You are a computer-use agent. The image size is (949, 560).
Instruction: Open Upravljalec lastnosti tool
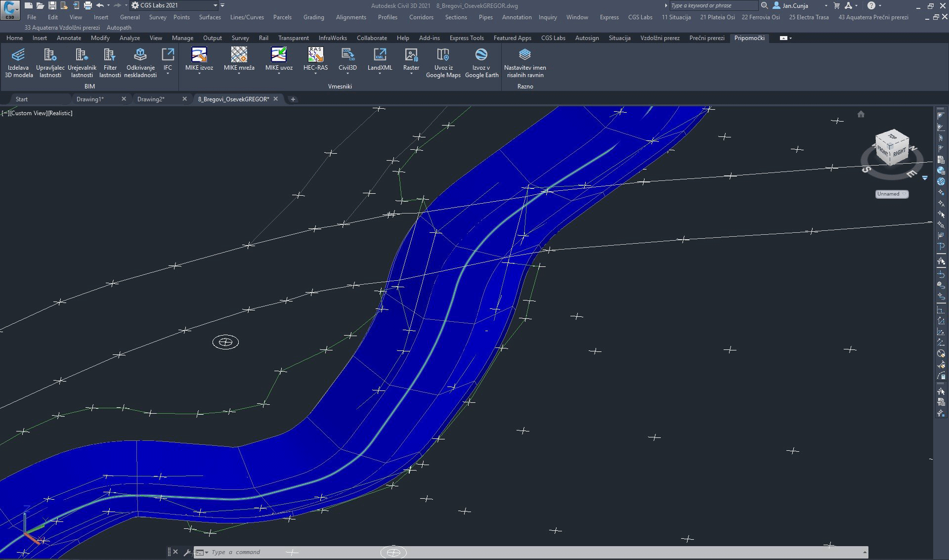[x=50, y=55]
